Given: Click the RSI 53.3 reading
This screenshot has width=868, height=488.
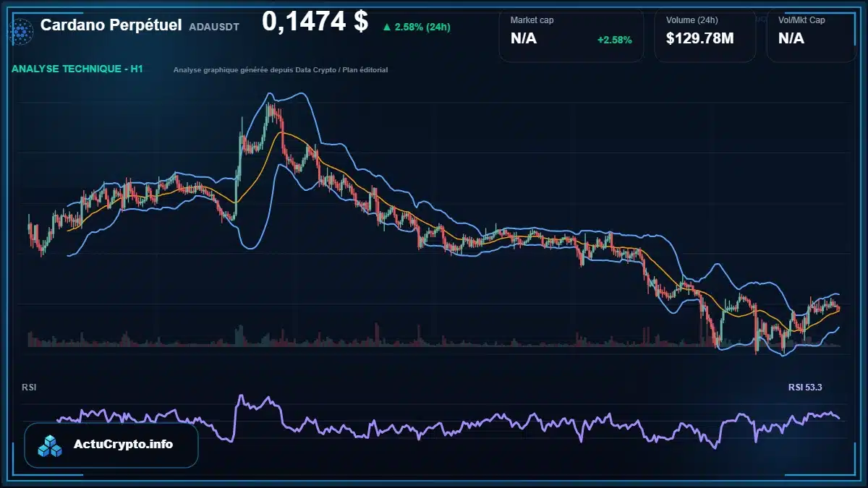Looking at the screenshot, I should 805,388.
